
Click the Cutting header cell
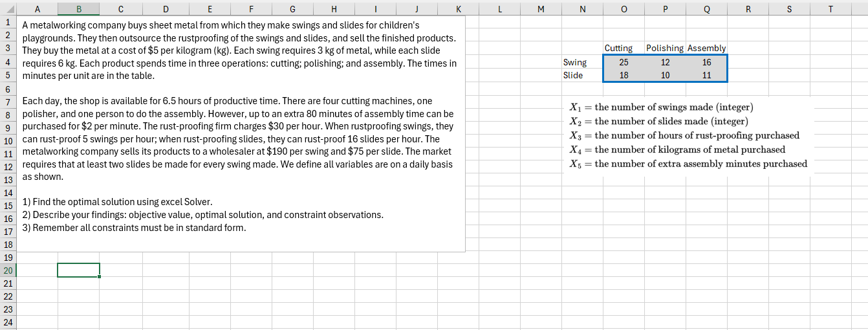click(624, 49)
